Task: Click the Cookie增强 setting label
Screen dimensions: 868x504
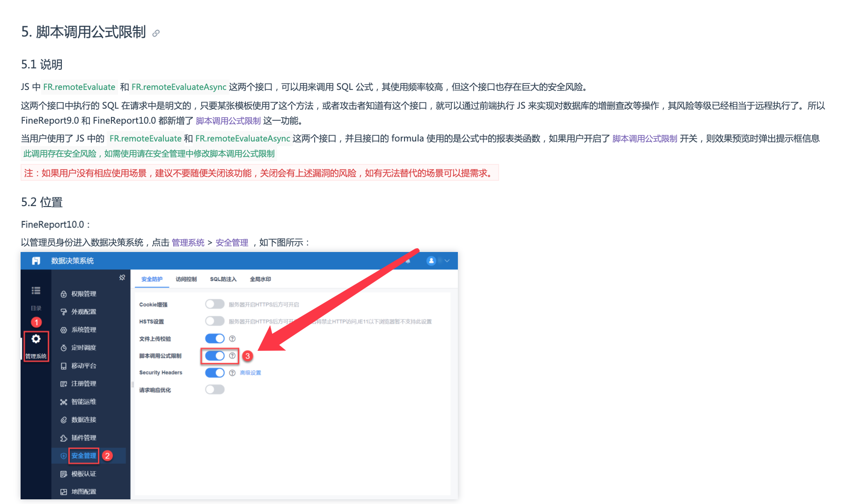Action: click(x=153, y=304)
